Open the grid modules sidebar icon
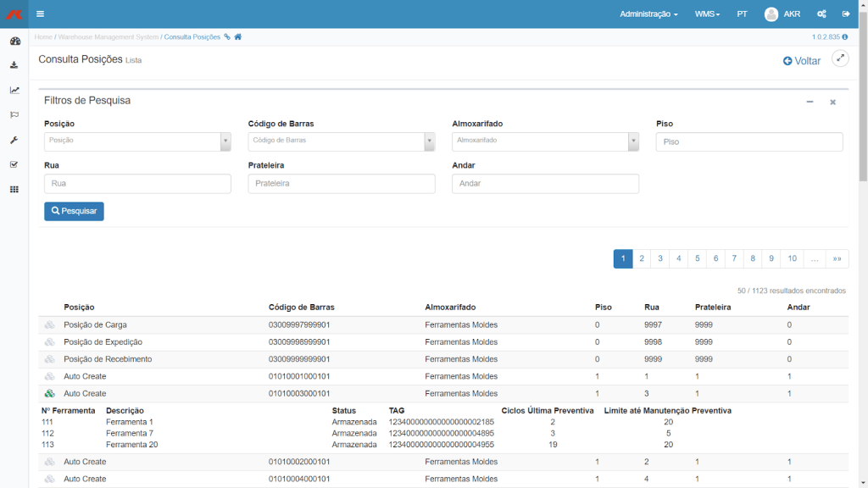The image size is (868, 488). point(14,189)
